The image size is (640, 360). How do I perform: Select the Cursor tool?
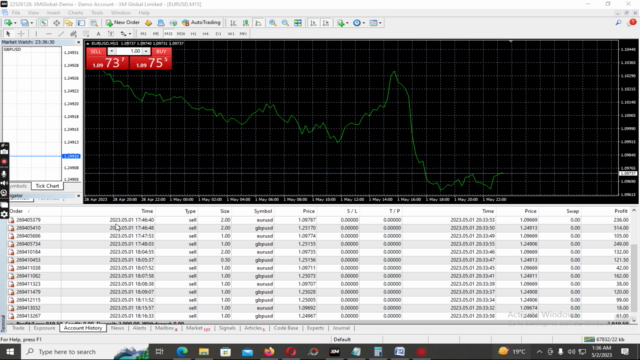8,33
